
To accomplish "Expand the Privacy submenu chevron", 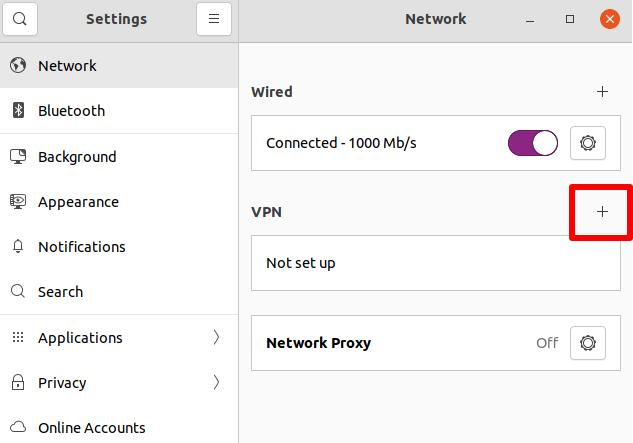I will (216, 383).
